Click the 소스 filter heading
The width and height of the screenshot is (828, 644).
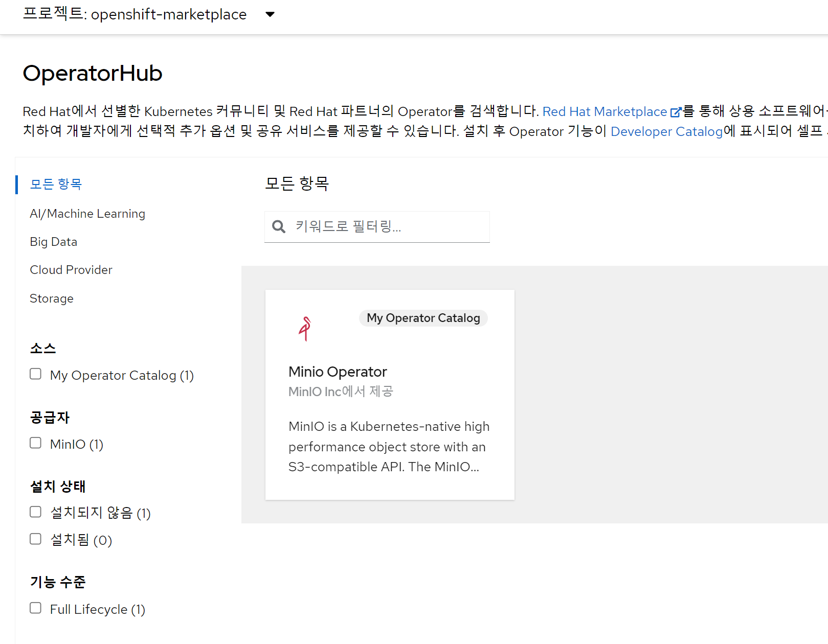pyautogui.click(x=43, y=349)
